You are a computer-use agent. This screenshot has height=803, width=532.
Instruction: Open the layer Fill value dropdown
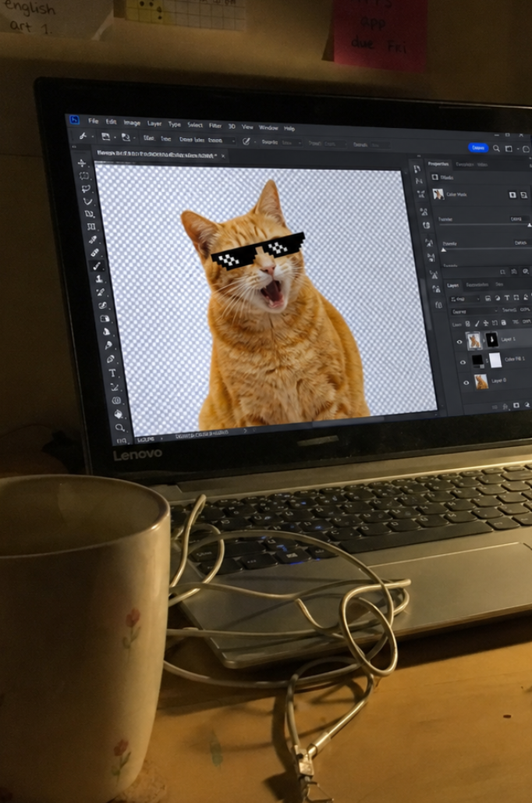(x=527, y=321)
